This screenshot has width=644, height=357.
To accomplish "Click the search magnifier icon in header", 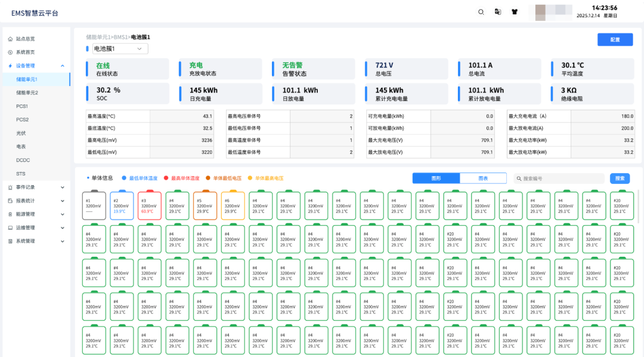I will tap(481, 12).
